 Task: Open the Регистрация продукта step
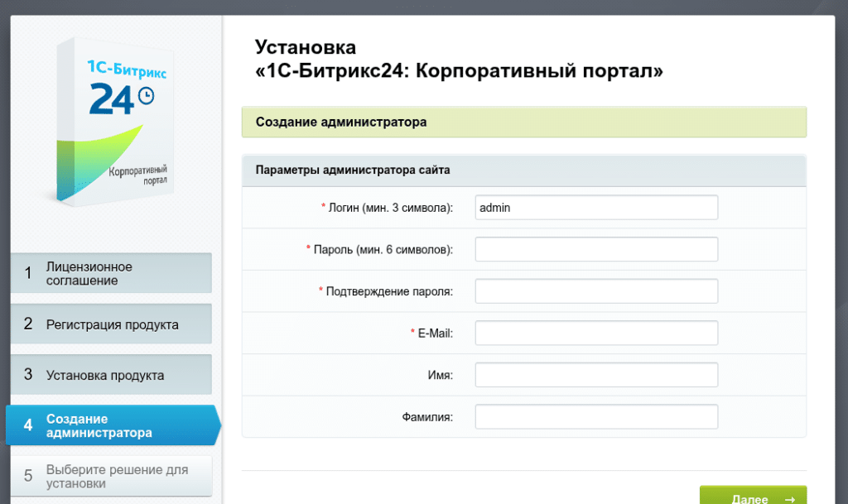click(x=108, y=324)
